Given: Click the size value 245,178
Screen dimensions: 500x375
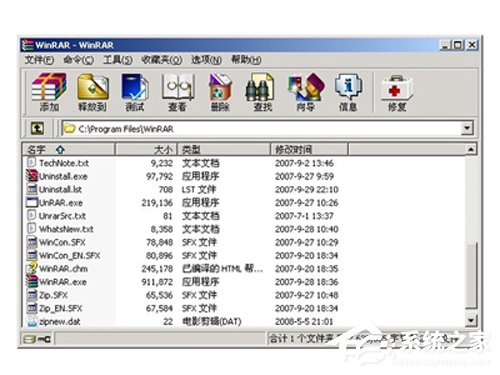Looking at the screenshot, I should 157,269.
